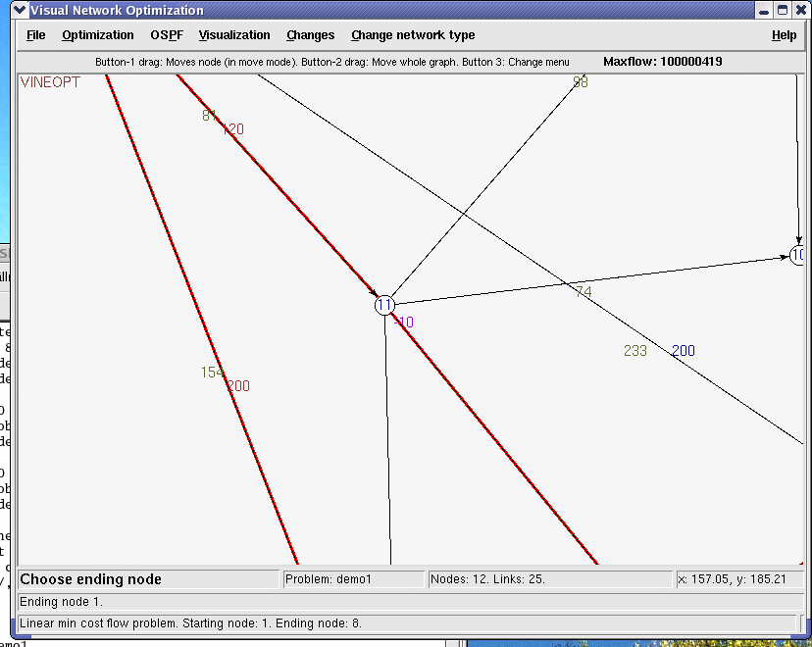This screenshot has height=647, width=812.
Task: Open the Visualization menu
Action: pyautogui.click(x=234, y=35)
